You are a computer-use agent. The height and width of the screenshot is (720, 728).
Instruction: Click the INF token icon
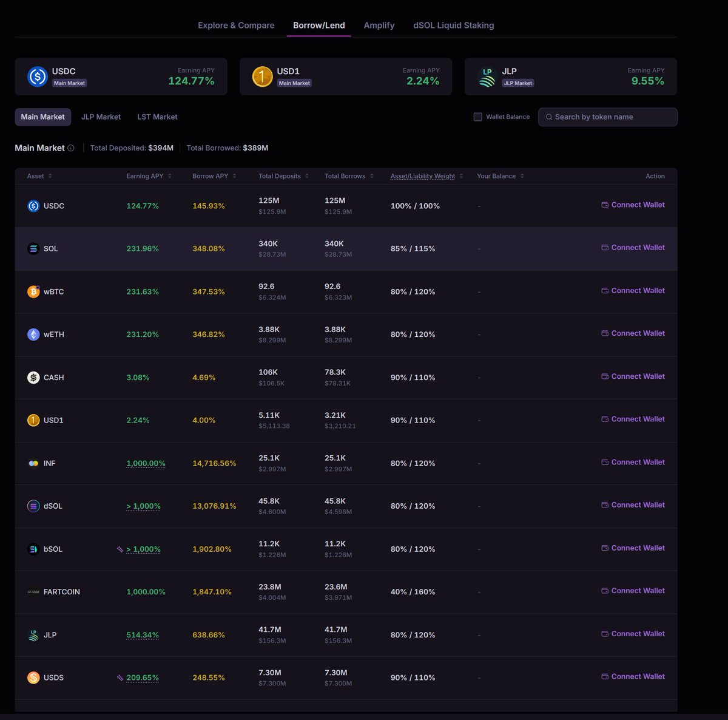tap(33, 463)
